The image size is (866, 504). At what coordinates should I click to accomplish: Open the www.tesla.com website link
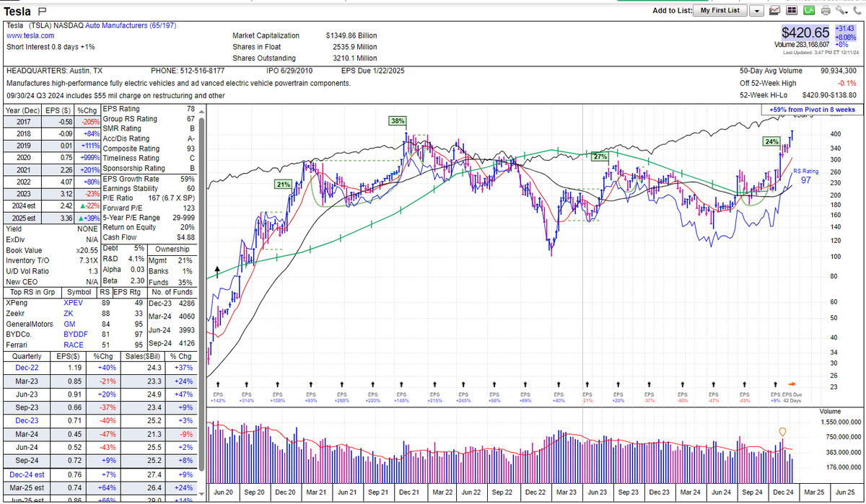coord(30,35)
